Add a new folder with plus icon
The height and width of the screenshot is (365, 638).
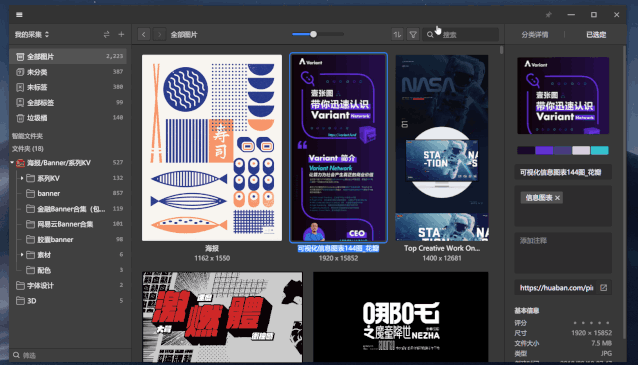point(121,35)
